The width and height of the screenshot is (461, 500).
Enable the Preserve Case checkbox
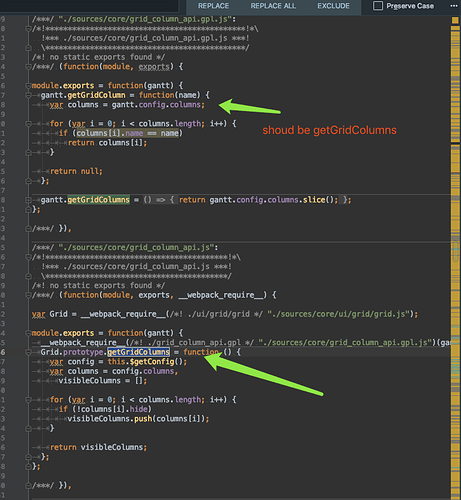[378, 6]
